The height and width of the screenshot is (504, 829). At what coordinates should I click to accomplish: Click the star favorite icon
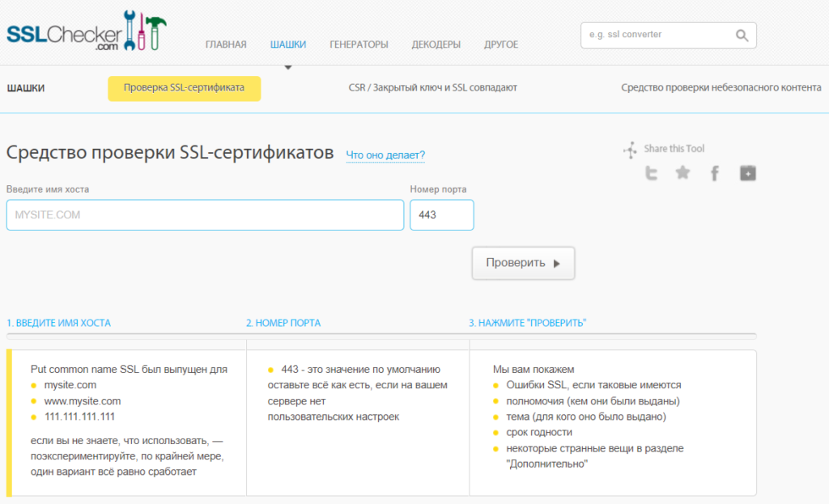point(682,172)
